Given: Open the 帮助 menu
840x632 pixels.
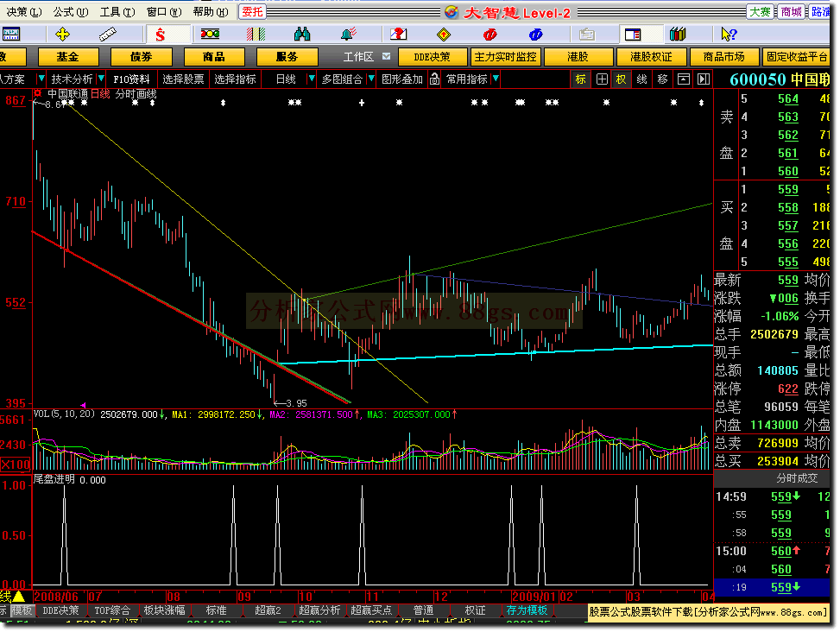Looking at the screenshot, I should click(211, 11).
